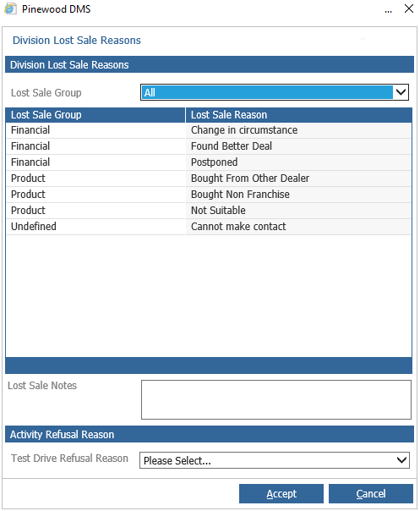Screen dimensions: 420x511
Task: Select the Change in circumstance reason row
Action: click(x=209, y=130)
